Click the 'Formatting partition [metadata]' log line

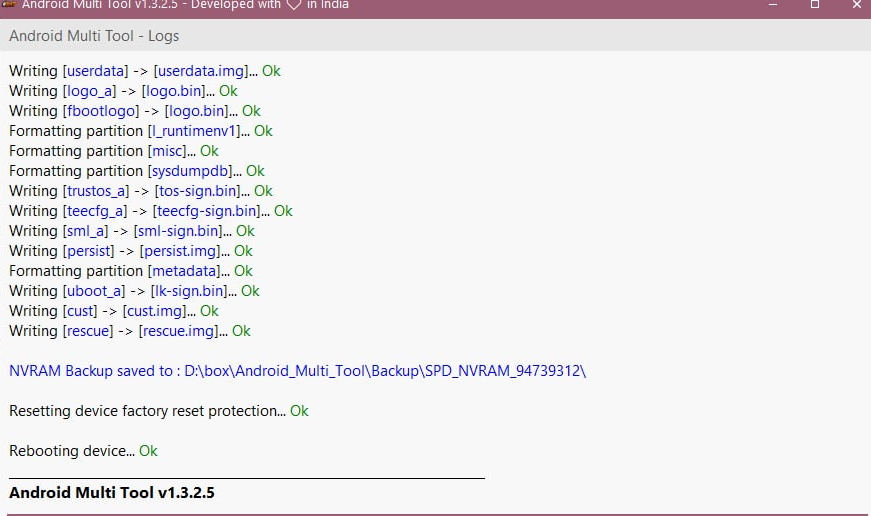[131, 271]
